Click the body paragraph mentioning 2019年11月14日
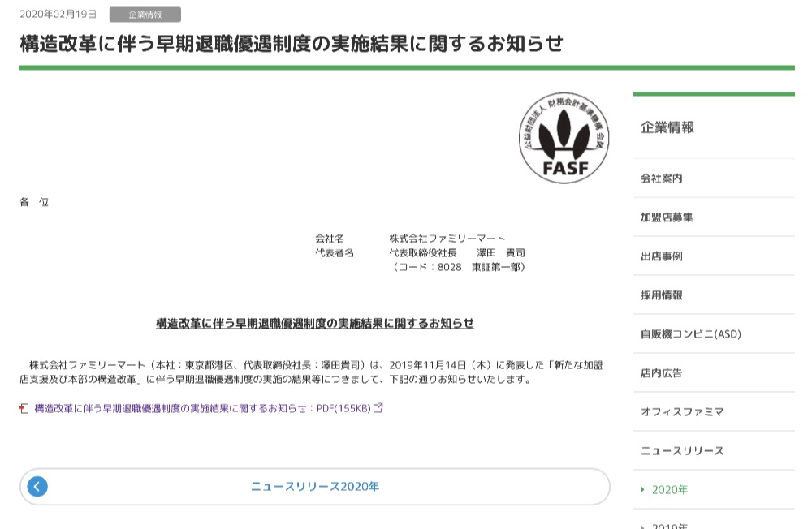The image size is (812, 529). [x=311, y=372]
